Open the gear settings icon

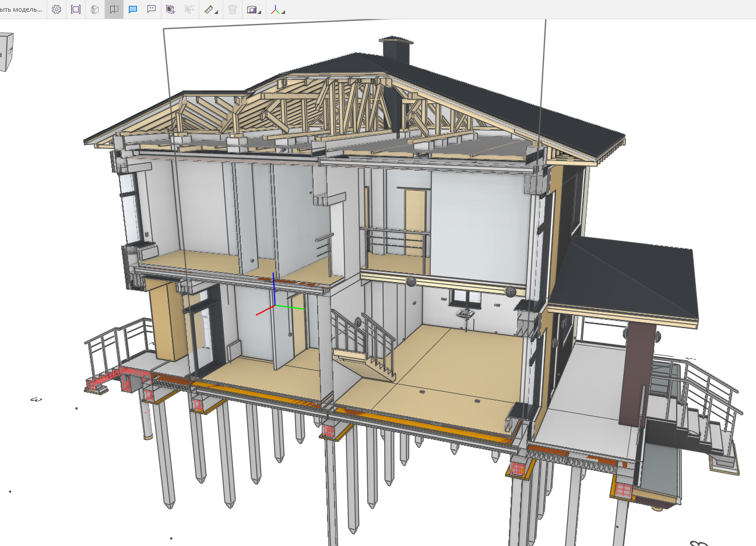(x=57, y=9)
